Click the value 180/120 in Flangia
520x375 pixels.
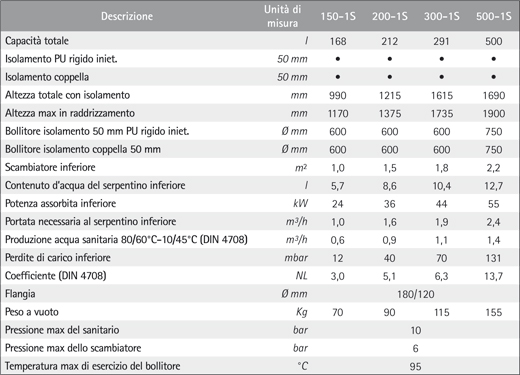click(x=416, y=294)
